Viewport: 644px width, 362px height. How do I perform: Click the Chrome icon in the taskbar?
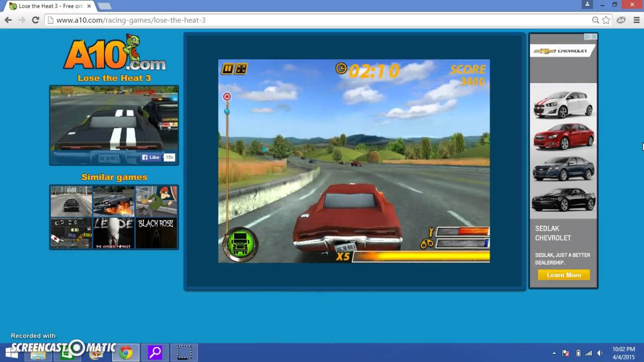(x=126, y=352)
